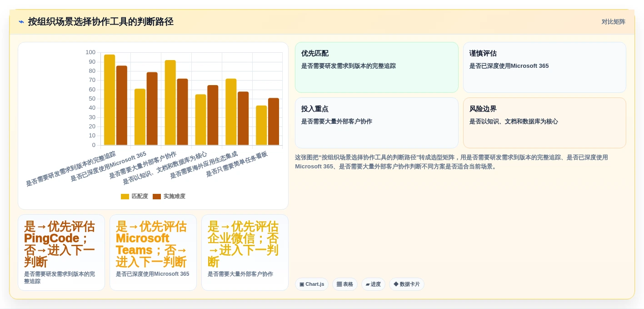Viewport: 644px width, 309px height.
Task: Open the 谨慎评估 card
Action: (x=544, y=67)
